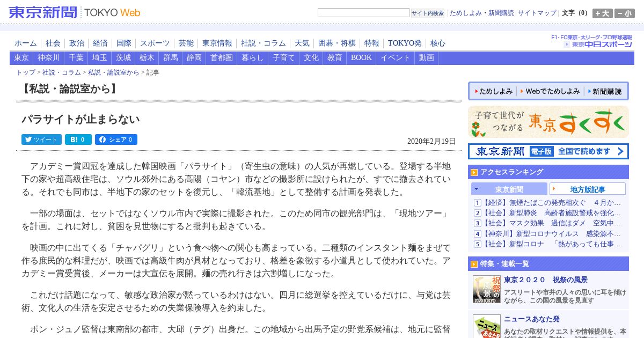
Task: Select 東京 in regional navigation bar
Action: pyautogui.click(x=21, y=58)
